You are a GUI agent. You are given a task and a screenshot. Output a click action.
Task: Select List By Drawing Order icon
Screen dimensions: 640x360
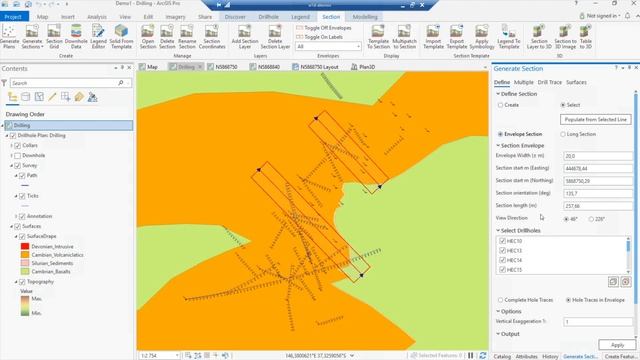click(12, 97)
